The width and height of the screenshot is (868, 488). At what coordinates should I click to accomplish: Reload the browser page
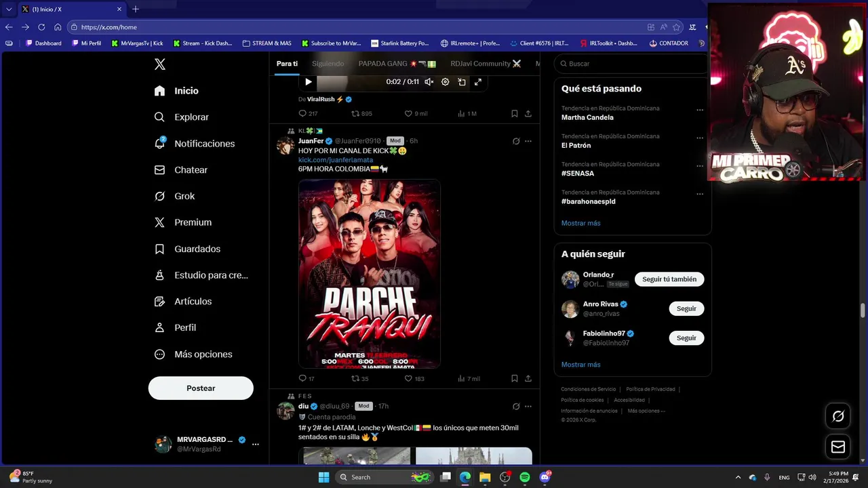tap(41, 27)
